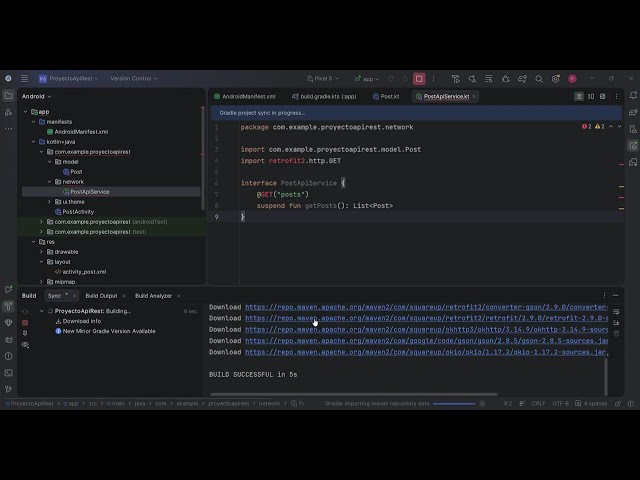Switch editor to Split view mode

click(x=591, y=96)
